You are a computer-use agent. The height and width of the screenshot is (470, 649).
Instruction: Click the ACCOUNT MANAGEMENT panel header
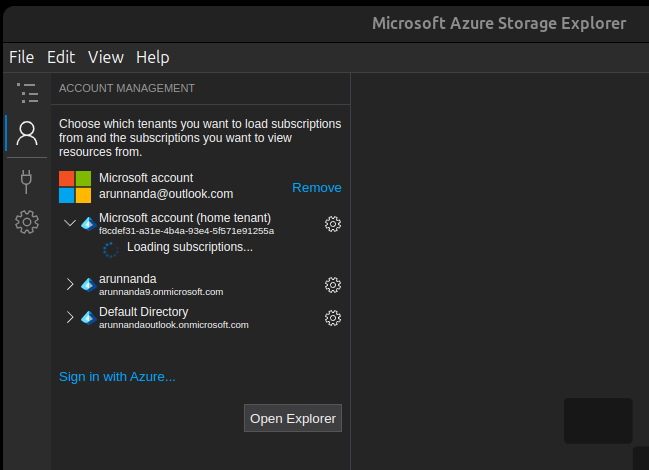127,89
